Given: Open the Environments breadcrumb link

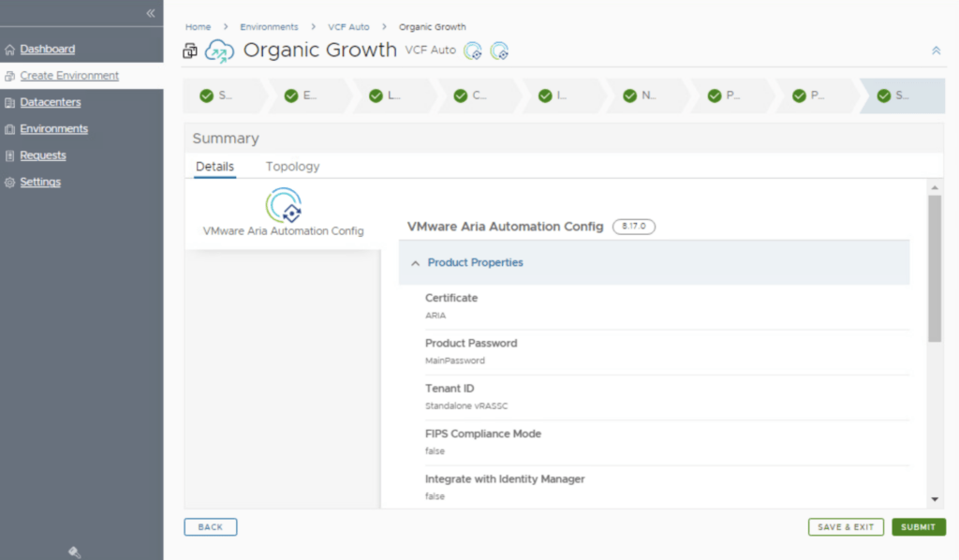Looking at the screenshot, I should pos(269,27).
